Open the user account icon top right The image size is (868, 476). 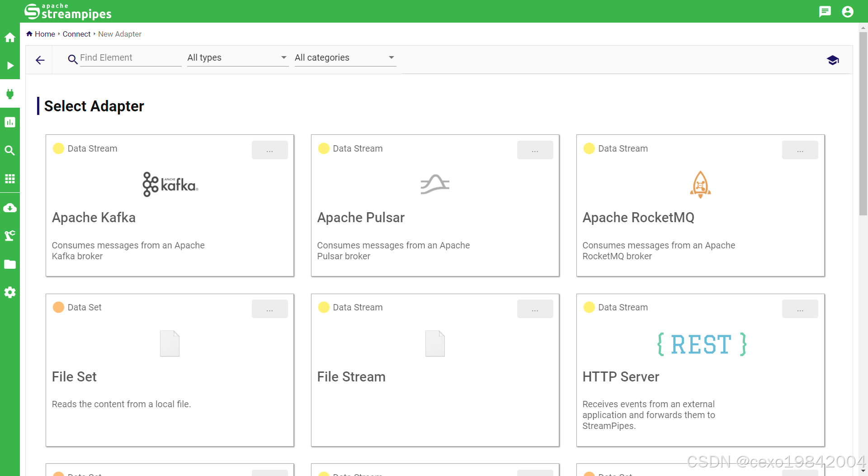tap(848, 11)
